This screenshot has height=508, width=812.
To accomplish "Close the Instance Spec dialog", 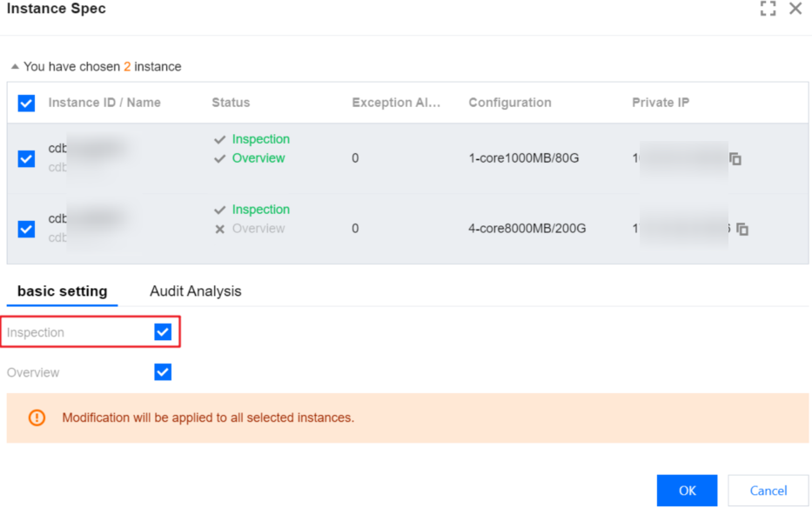I will tap(795, 9).
